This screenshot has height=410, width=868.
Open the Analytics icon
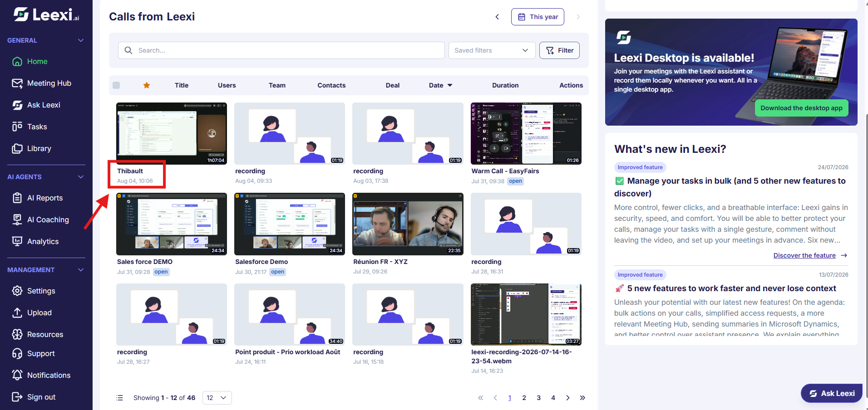[x=17, y=241]
